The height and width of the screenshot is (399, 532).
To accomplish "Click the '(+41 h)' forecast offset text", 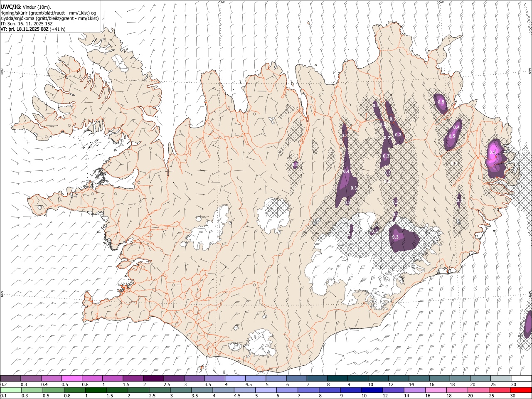I will click(x=57, y=29).
